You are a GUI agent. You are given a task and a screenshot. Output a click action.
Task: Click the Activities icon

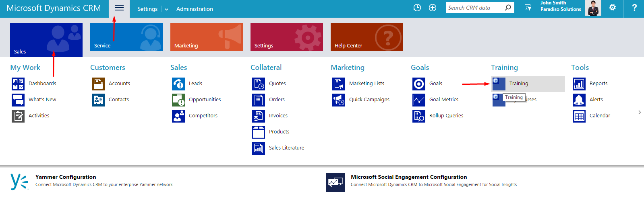[18, 116]
